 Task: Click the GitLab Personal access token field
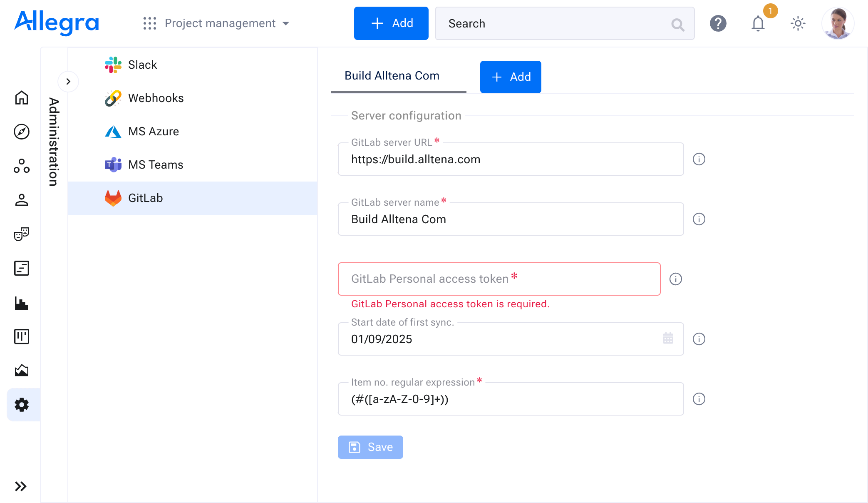point(499,279)
